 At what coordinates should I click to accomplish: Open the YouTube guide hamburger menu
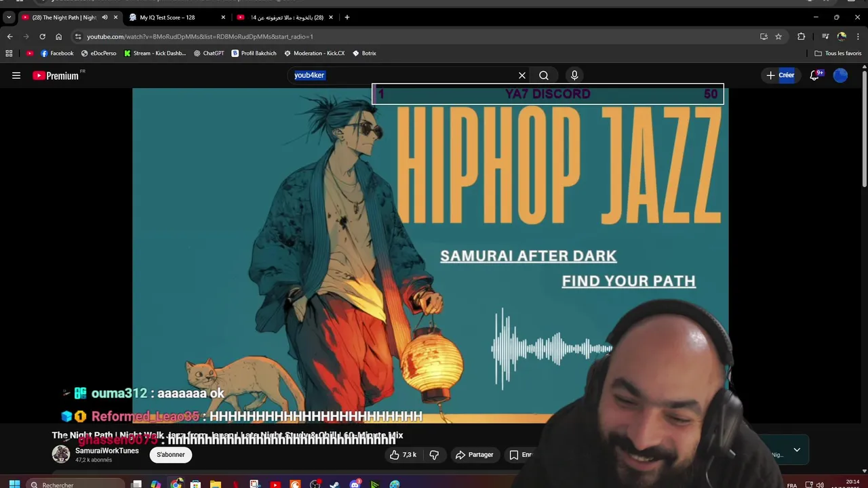pyautogui.click(x=16, y=75)
